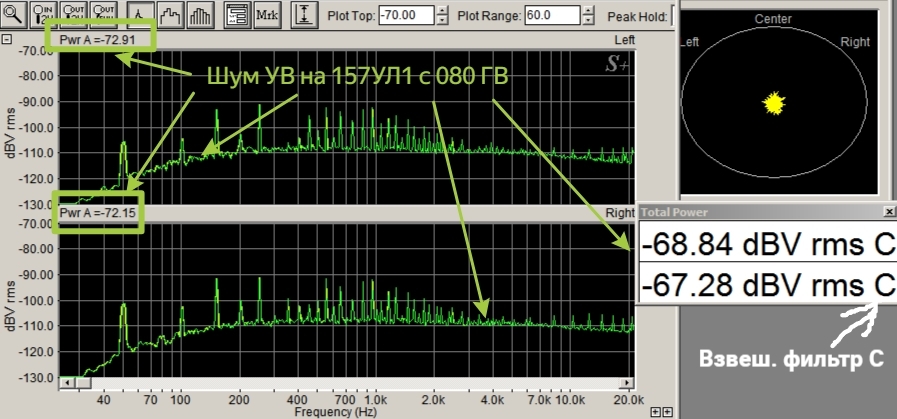Decrease Plot Range with the down arrow
This screenshot has width=897, height=419.
589,20
